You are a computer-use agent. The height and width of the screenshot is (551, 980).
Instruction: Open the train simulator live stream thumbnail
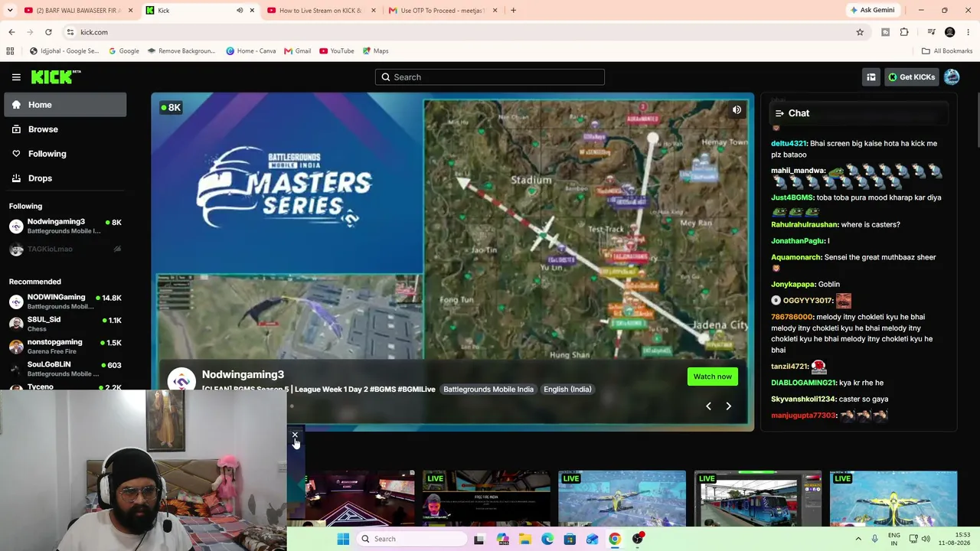(x=758, y=499)
